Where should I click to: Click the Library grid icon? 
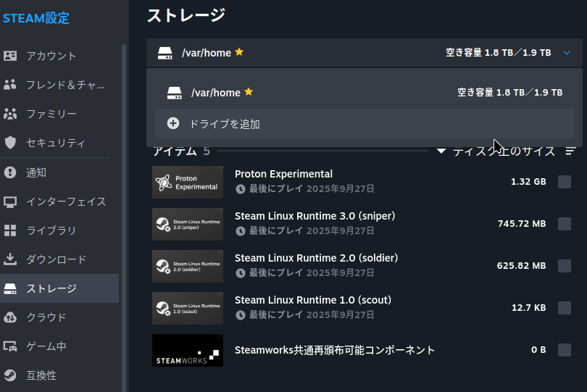pos(10,230)
